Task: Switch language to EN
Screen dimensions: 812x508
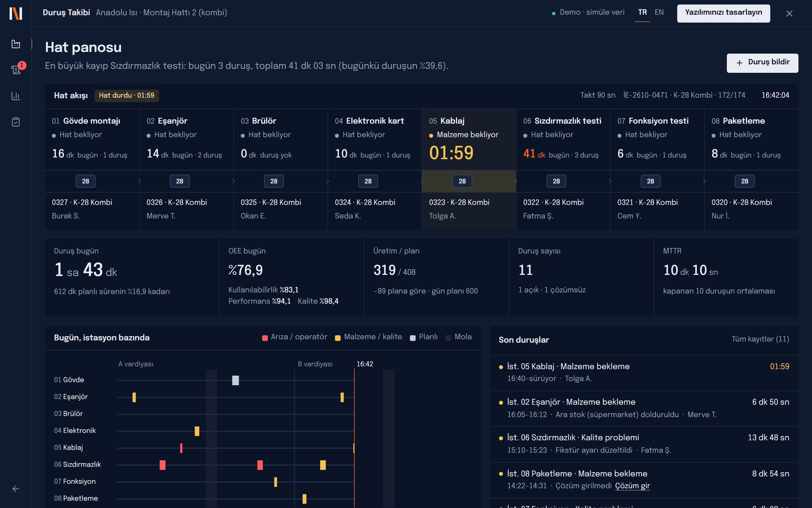Action: (x=659, y=12)
